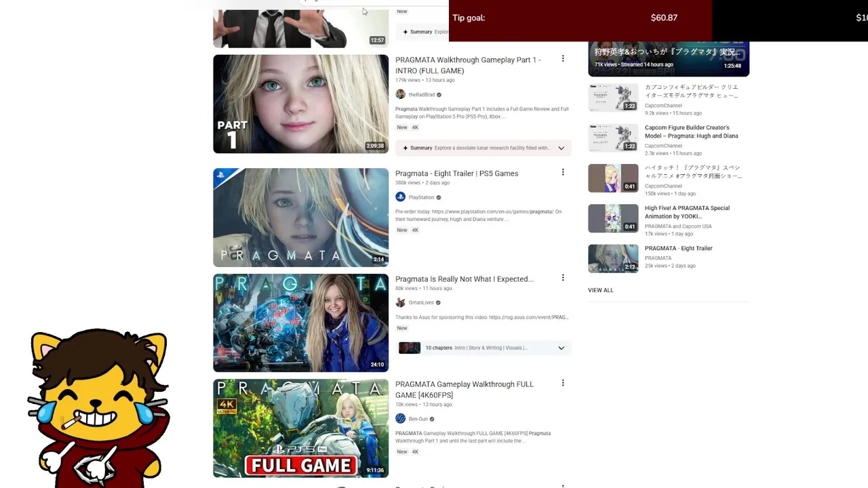Click the New badge under Eight Trailer
The width and height of the screenshot is (868, 488).
(402, 230)
